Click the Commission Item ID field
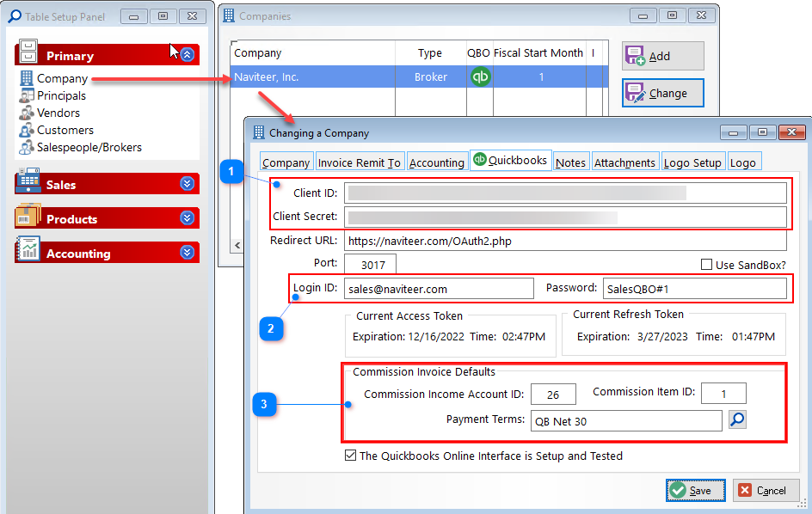812x514 pixels. pos(723,394)
